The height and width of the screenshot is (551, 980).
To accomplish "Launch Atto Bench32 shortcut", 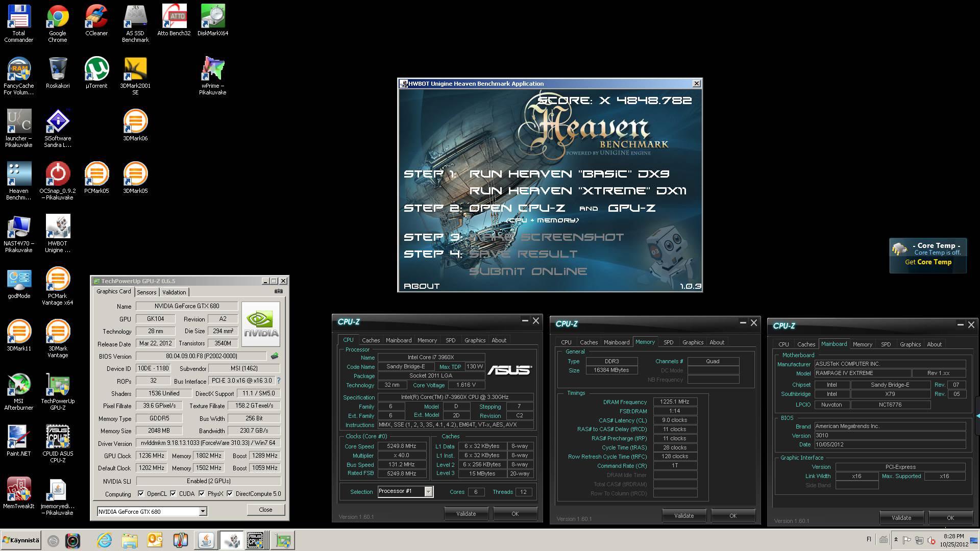I will (174, 20).
